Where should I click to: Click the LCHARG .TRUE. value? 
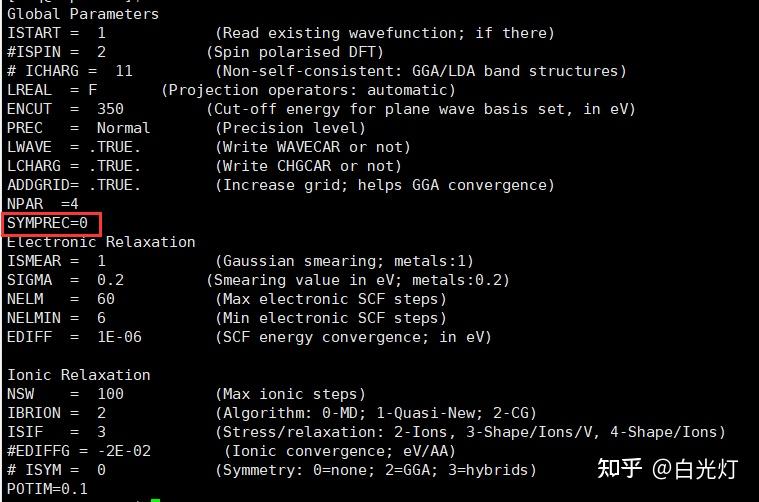coord(114,166)
